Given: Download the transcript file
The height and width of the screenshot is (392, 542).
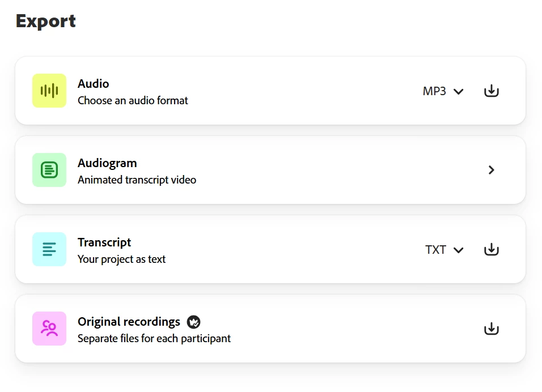Looking at the screenshot, I should (x=491, y=249).
